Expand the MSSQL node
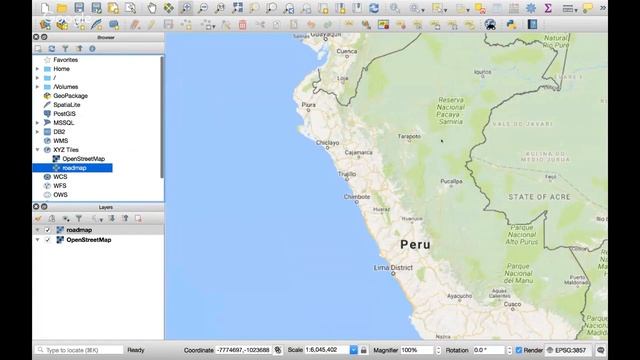 click(38, 122)
